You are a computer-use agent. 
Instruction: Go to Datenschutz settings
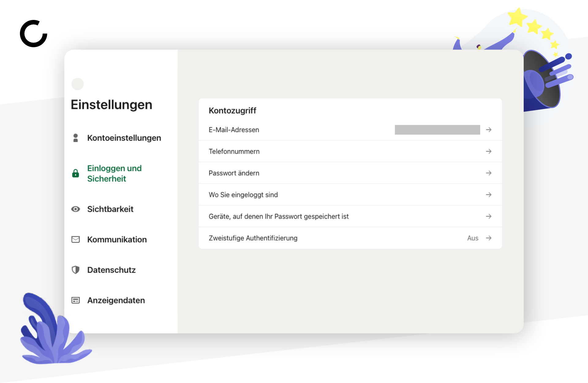111,270
